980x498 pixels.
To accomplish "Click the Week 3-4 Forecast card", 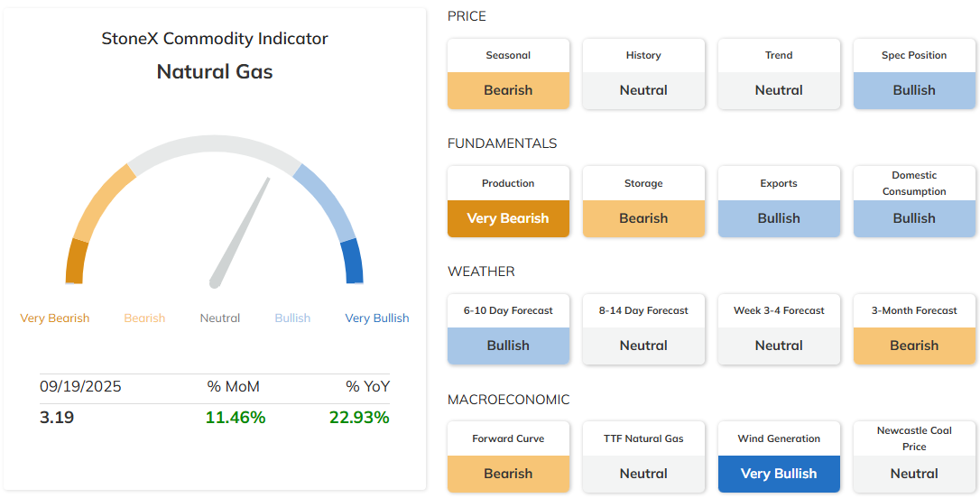I will pyautogui.click(x=779, y=328).
